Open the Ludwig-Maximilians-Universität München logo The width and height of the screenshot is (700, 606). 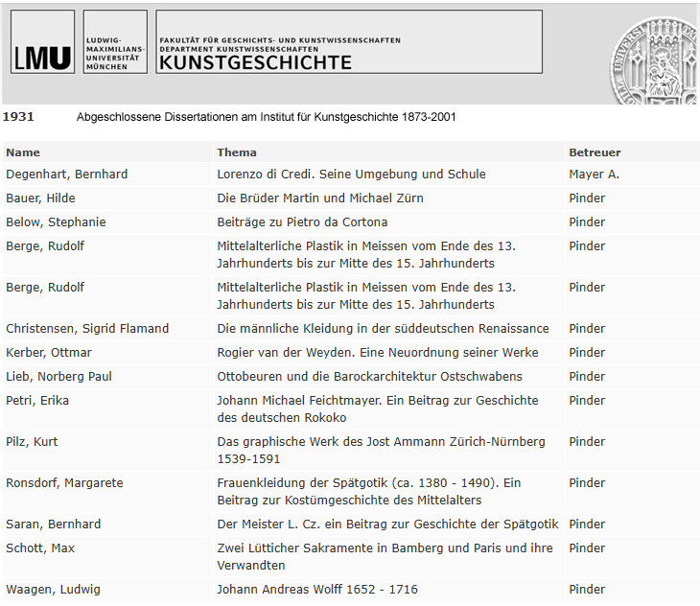tap(115, 42)
